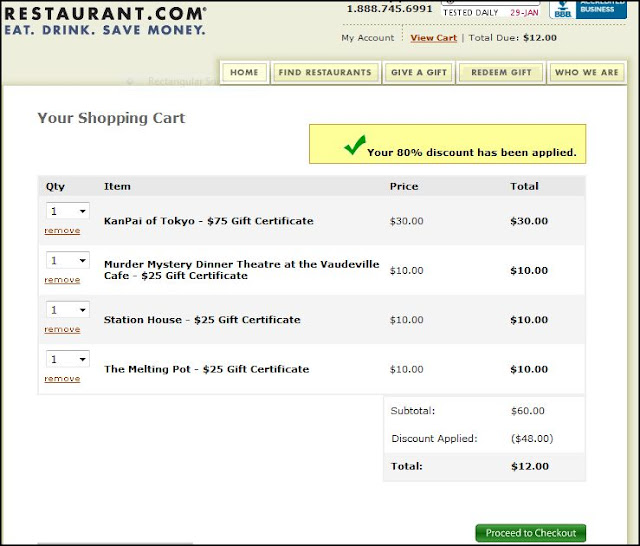Viewport: 640px width, 546px height.
Task: Click Proceed to Checkout button
Action: 531,533
